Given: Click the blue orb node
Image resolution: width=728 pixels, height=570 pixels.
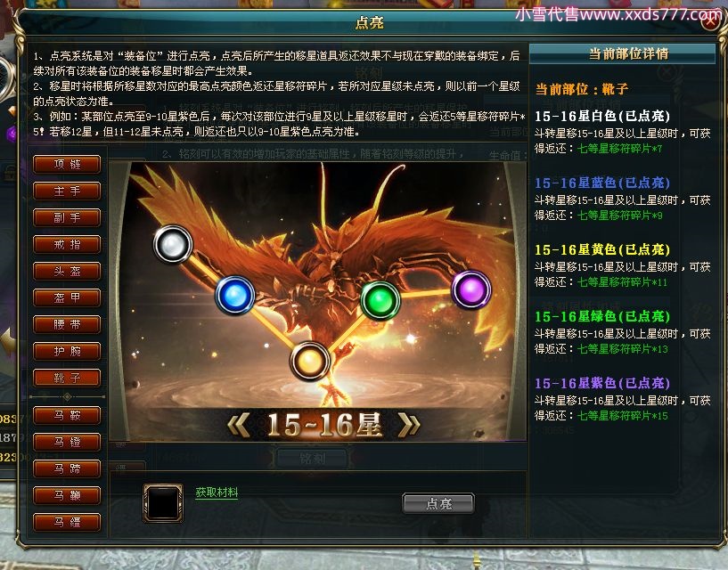Looking at the screenshot, I should click(x=235, y=296).
